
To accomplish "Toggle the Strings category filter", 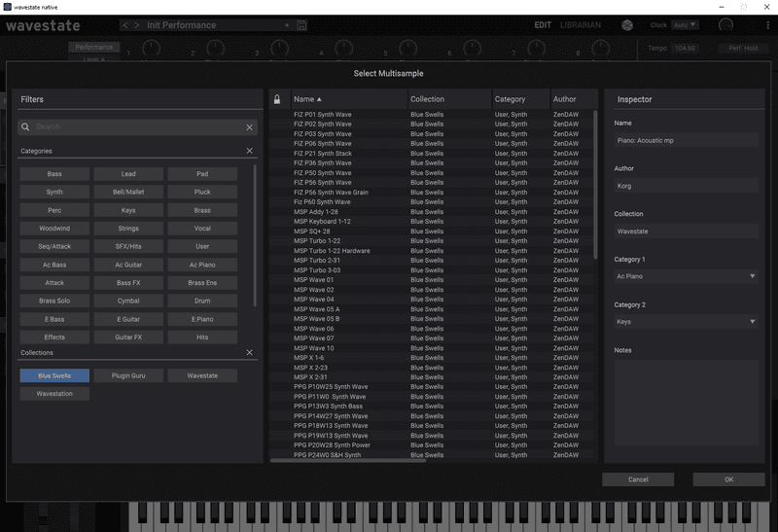I will 128,229.
